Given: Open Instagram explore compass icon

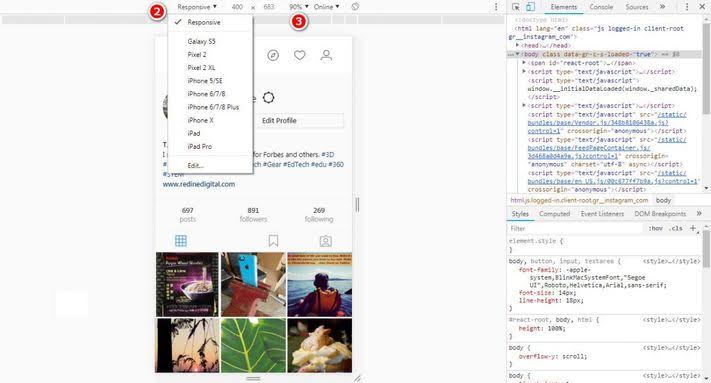Looking at the screenshot, I should pos(273,55).
